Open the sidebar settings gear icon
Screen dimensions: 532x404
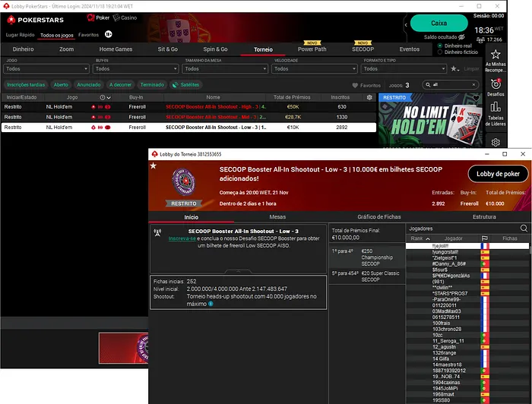496,142
